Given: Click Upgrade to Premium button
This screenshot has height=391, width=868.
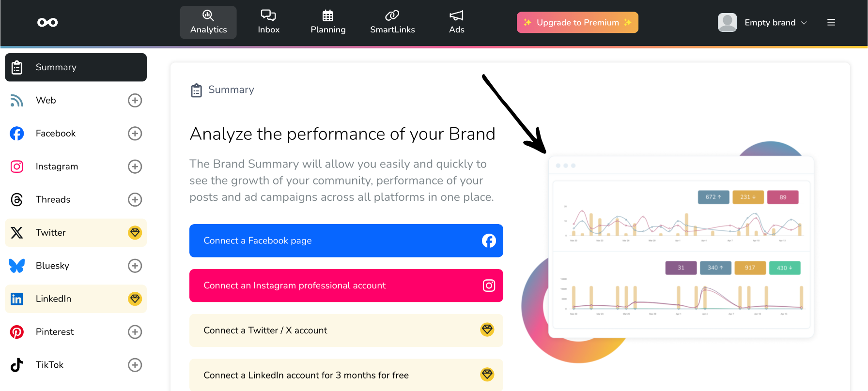Looking at the screenshot, I should point(577,22).
